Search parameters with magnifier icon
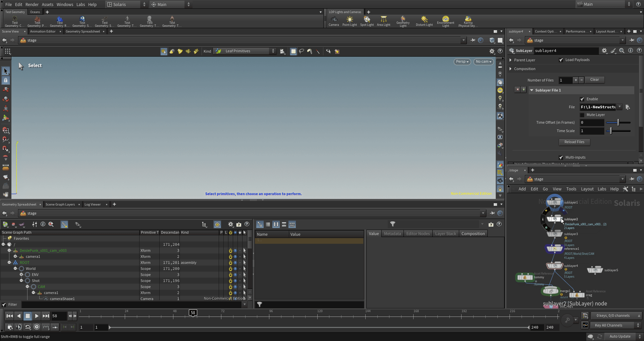Viewport: 644px width, 341px height. (622, 51)
